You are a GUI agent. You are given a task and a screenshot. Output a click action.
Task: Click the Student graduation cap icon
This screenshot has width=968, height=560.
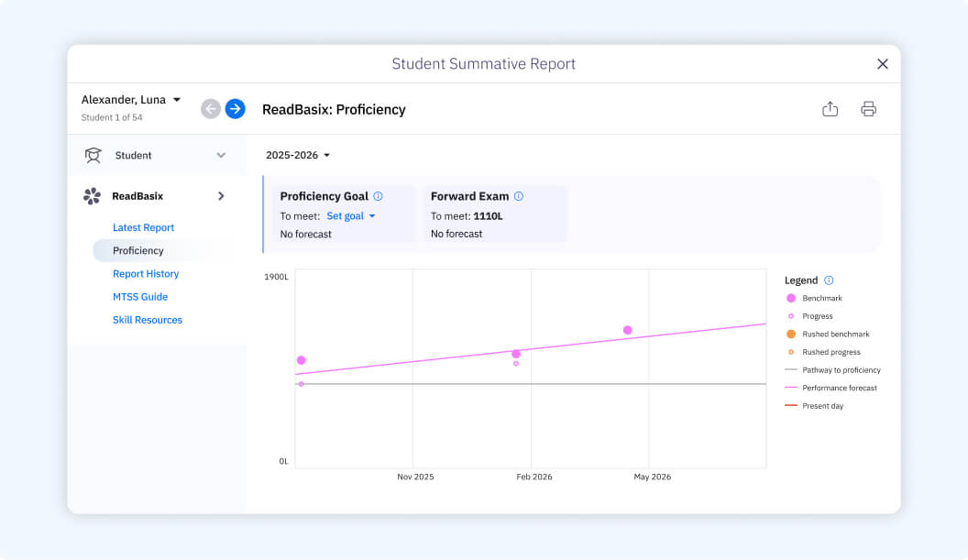[93, 155]
